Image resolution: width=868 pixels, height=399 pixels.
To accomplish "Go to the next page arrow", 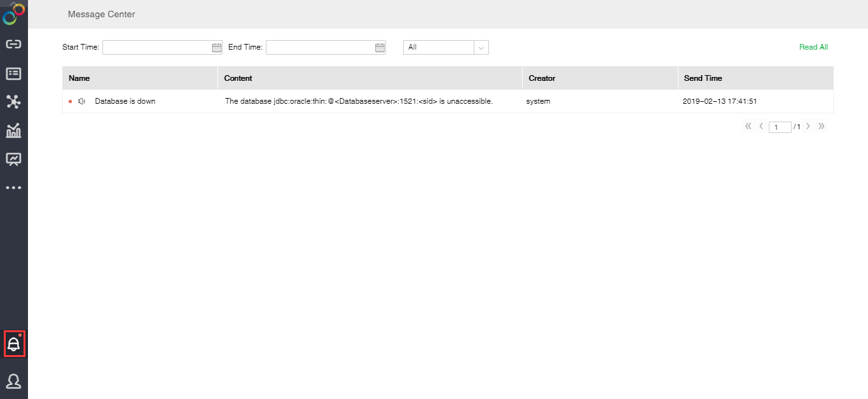I will [808, 127].
